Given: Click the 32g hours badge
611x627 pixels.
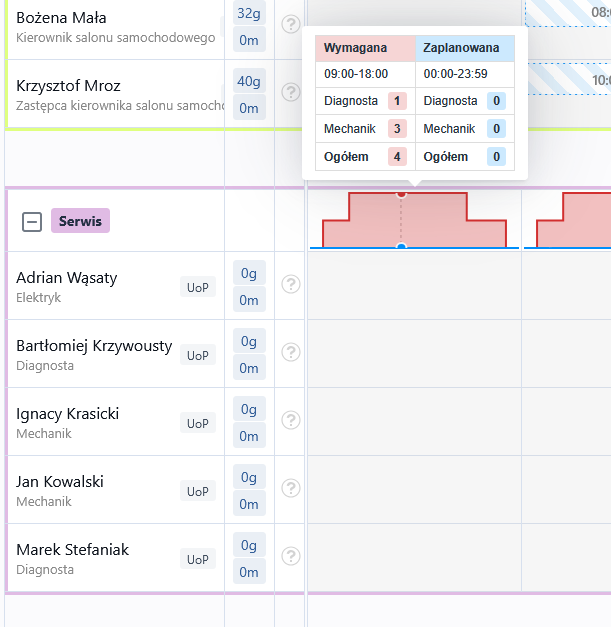Looking at the screenshot, I should [249, 13].
